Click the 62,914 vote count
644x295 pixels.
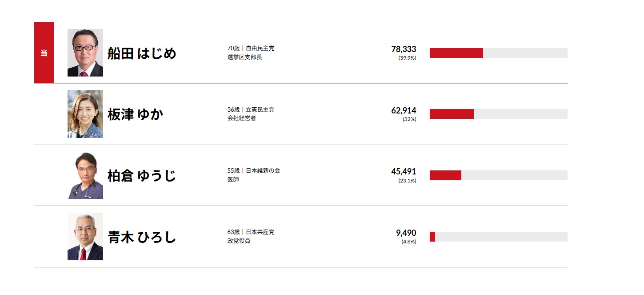click(x=404, y=110)
